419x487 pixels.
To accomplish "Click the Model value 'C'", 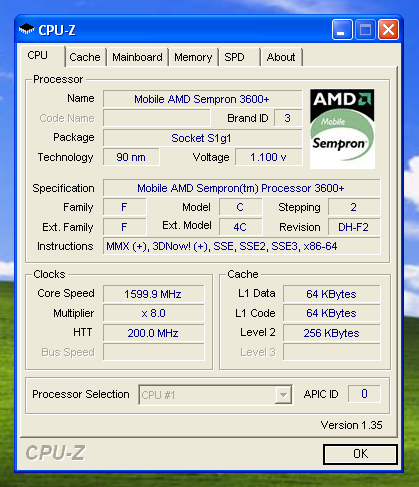I will coord(240,207).
